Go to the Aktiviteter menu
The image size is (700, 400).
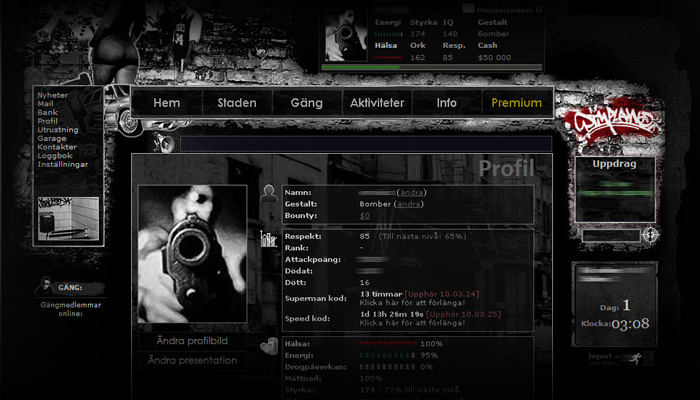coord(376,103)
